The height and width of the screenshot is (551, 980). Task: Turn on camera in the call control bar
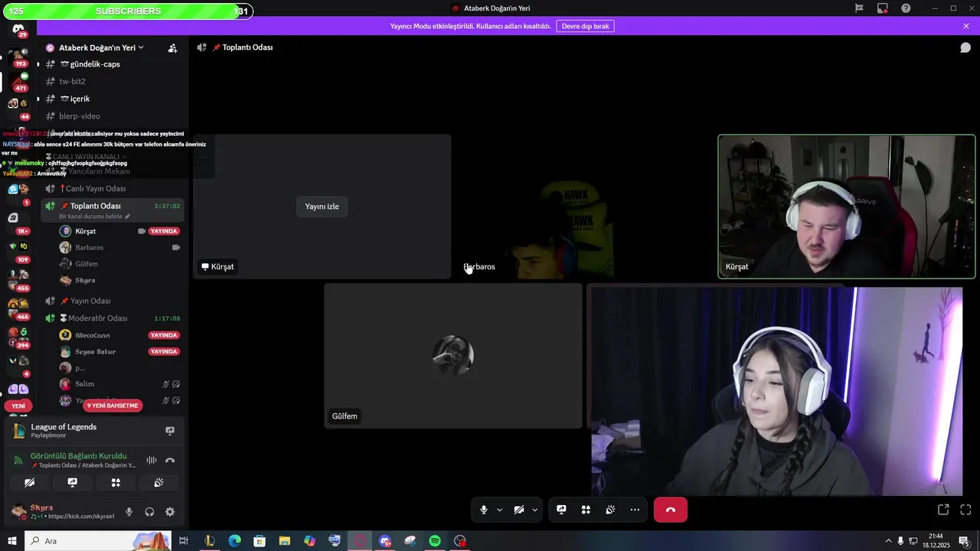(518, 510)
